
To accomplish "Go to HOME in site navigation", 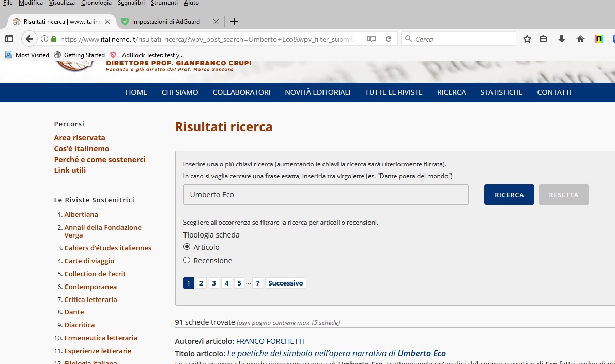I will (x=136, y=92).
